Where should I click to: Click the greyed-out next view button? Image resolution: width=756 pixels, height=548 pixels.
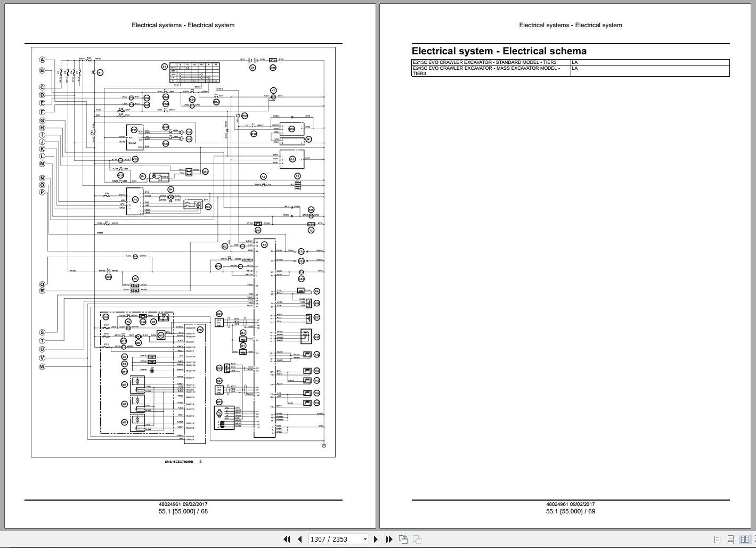coord(417,539)
